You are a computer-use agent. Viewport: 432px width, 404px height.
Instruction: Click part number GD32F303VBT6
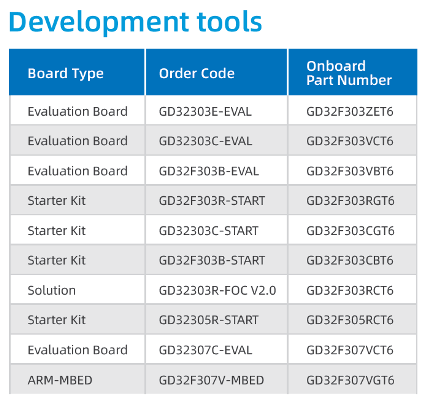(x=350, y=171)
